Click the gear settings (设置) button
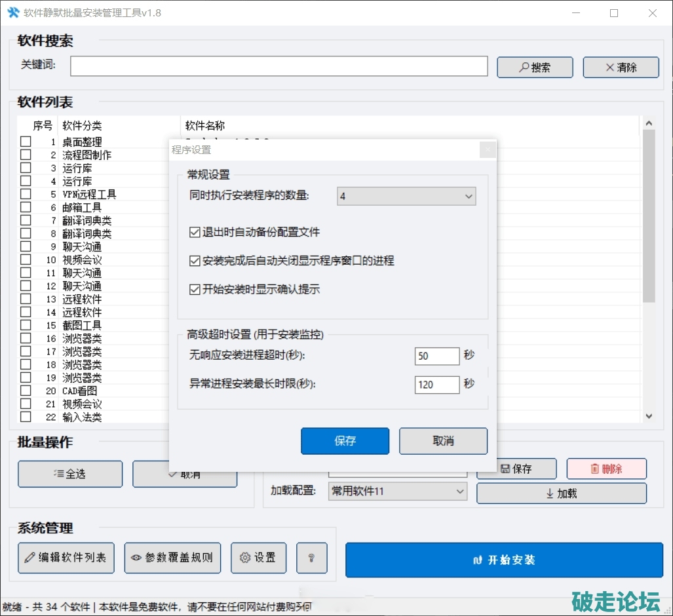 258,558
